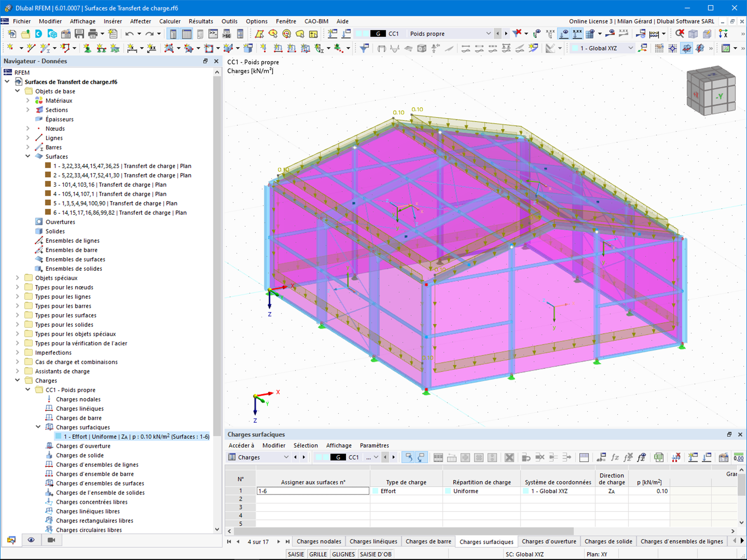Select the Charges nodales tree item
This screenshot has width=747, height=560.
pyautogui.click(x=78, y=399)
